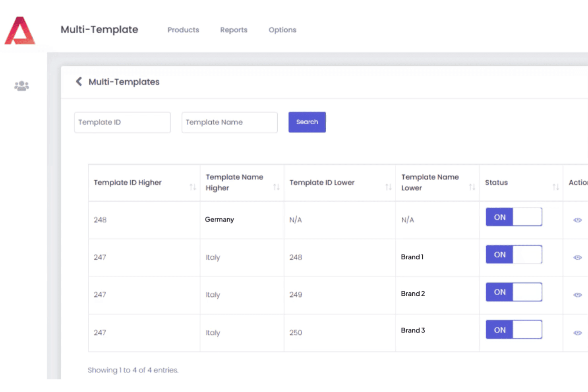Click the 'Showing 1 to 4 of 4 entries' text
The image size is (588, 392).
click(x=133, y=370)
